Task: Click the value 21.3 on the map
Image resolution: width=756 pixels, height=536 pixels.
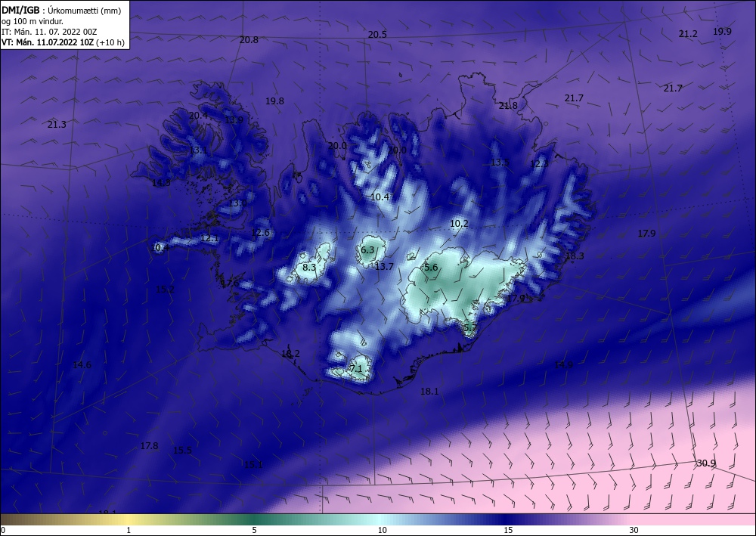Action: coord(57,125)
